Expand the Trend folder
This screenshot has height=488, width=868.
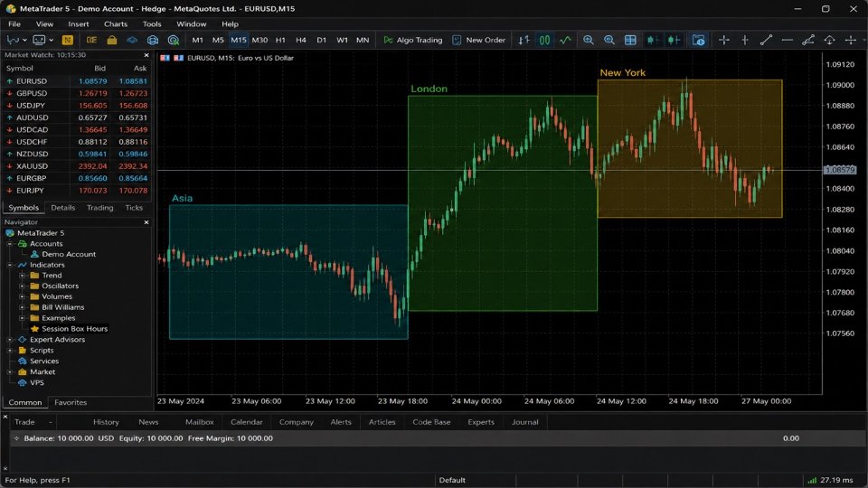[x=22, y=276]
